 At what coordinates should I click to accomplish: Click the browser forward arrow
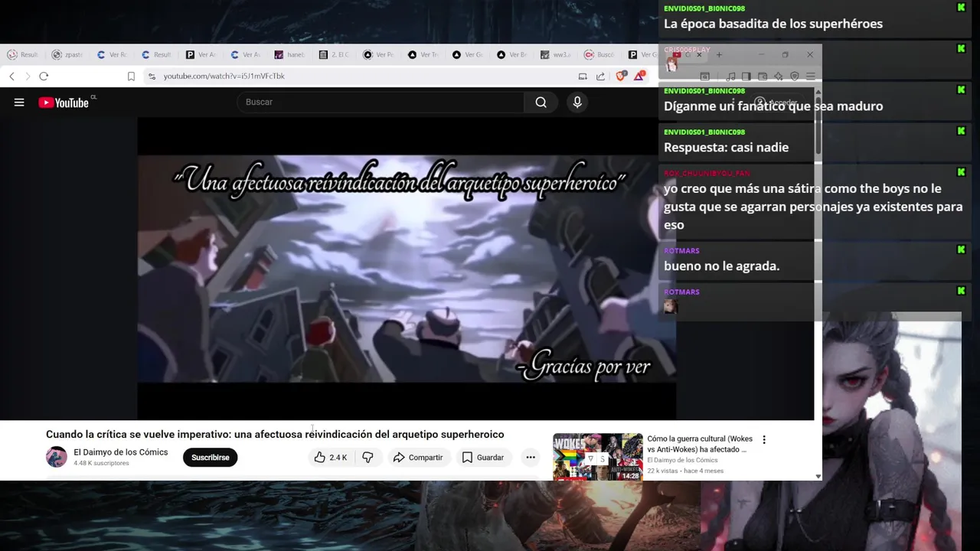[28, 77]
